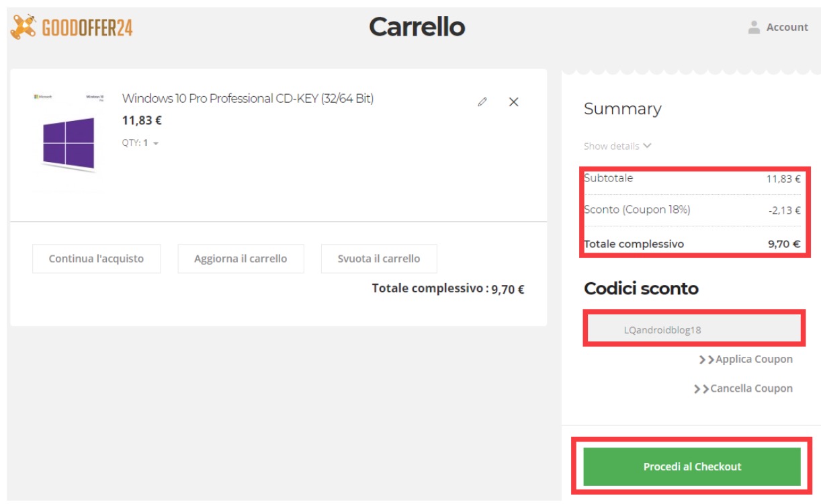Click the pencil edit icon for Windows 10 Pro
This screenshot has width=821, height=504.
(x=482, y=102)
